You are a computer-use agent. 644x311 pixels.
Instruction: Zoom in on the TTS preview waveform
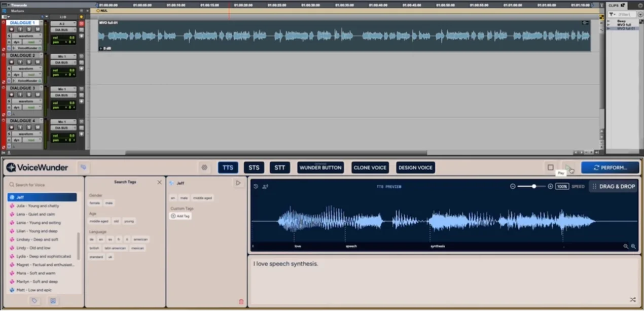tap(633, 246)
